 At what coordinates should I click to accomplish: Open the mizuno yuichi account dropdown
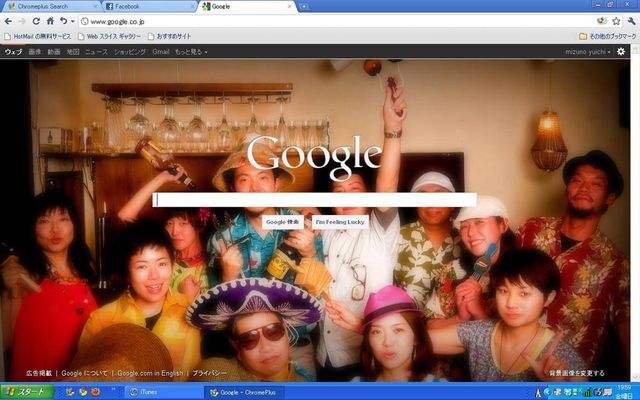tap(588, 52)
